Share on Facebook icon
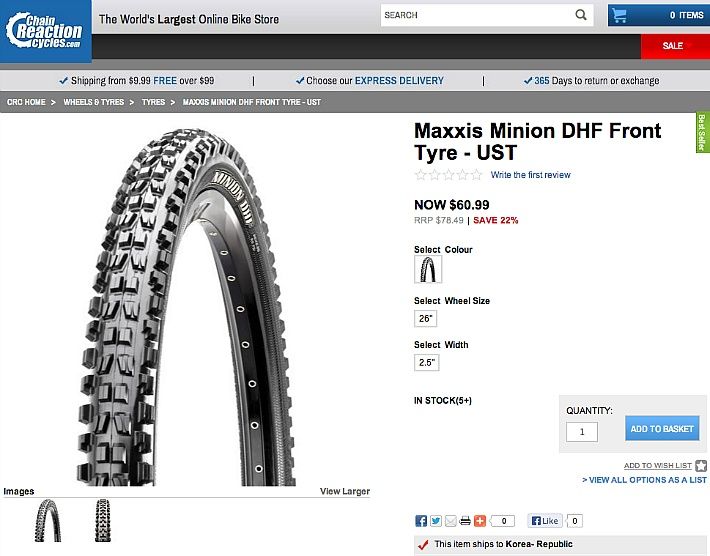 pyautogui.click(x=421, y=521)
